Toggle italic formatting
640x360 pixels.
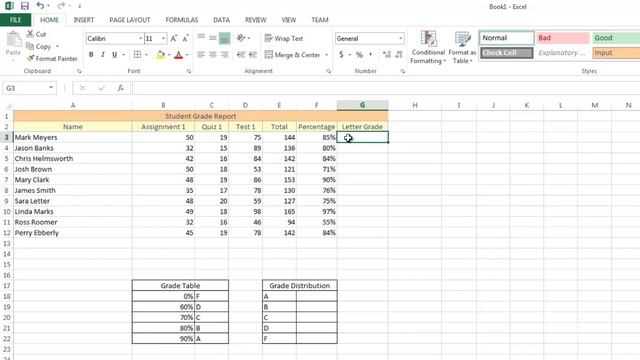[102, 55]
